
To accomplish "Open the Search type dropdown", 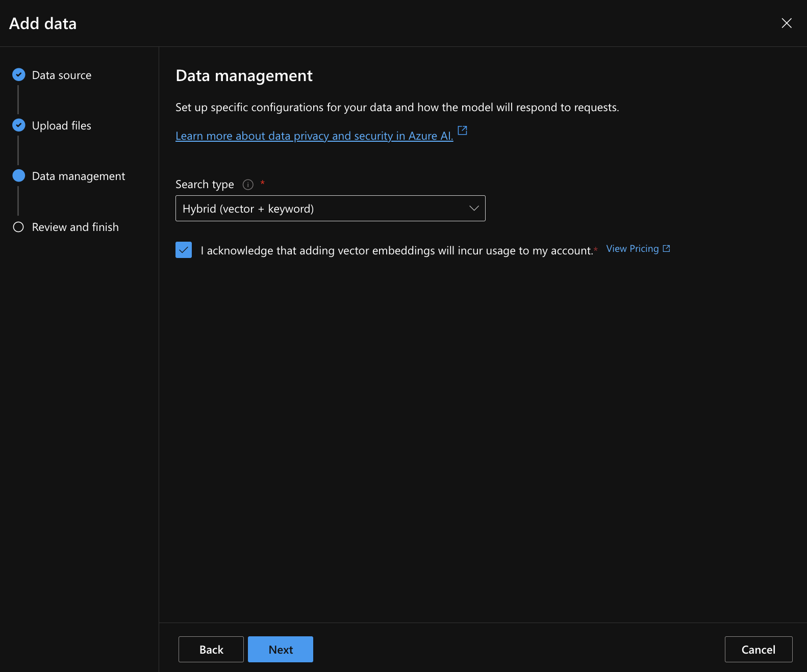I will point(330,209).
